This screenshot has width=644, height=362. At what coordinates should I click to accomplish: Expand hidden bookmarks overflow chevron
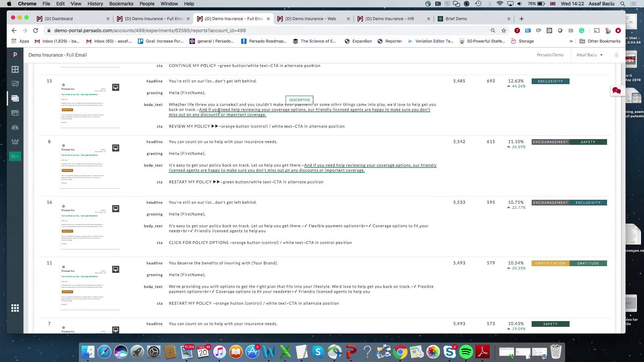[x=571, y=41]
